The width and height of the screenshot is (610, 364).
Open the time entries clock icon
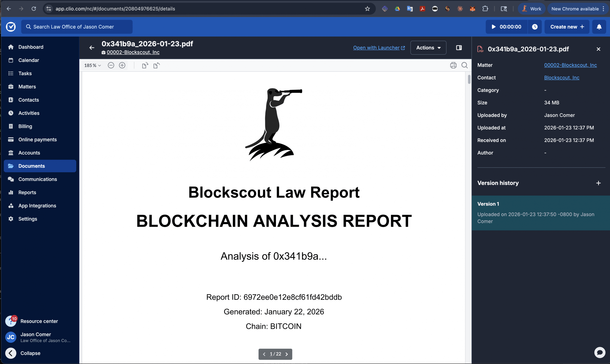535,27
